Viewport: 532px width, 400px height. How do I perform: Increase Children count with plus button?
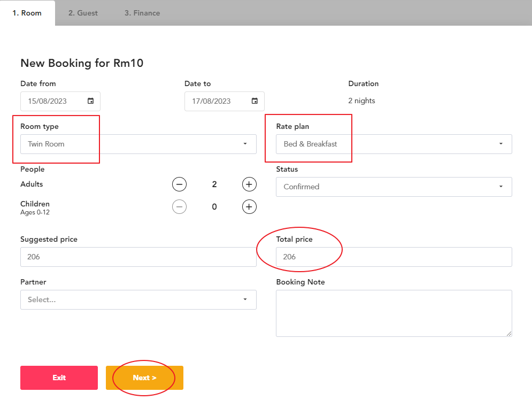249,206
